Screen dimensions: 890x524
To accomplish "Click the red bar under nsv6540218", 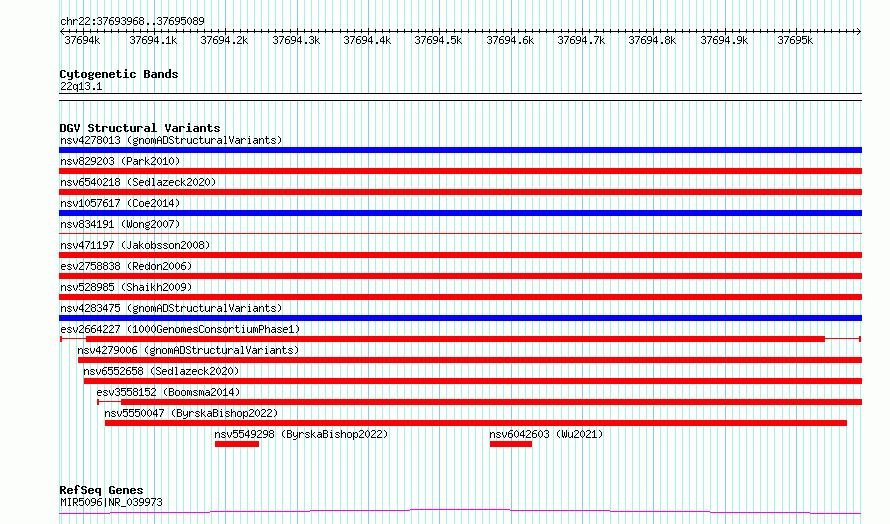I will (x=460, y=192).
